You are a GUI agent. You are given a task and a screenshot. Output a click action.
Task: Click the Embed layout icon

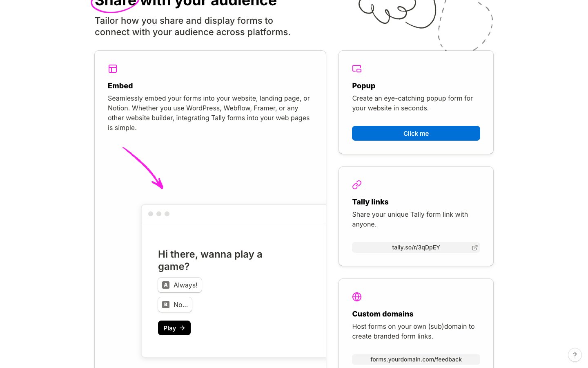point(113,69)
